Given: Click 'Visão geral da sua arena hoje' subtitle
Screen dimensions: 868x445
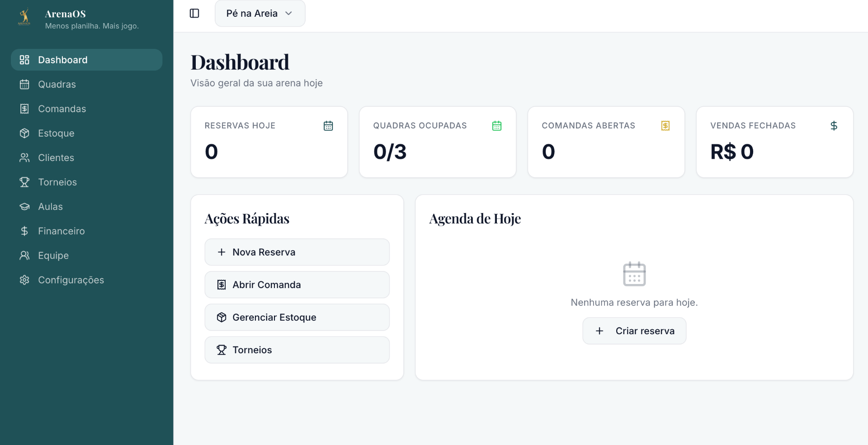Looking at the screenshot, I should point(256,83).
